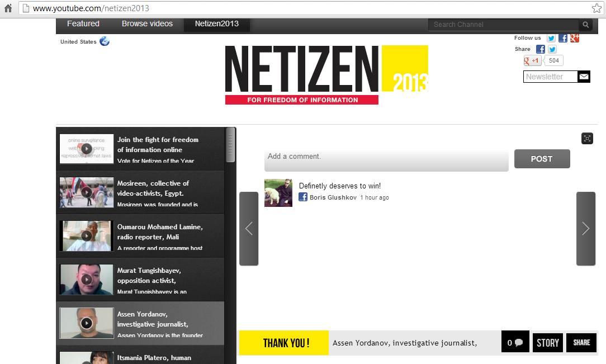Submit newsletter with envelope icon

coord(584,77)
